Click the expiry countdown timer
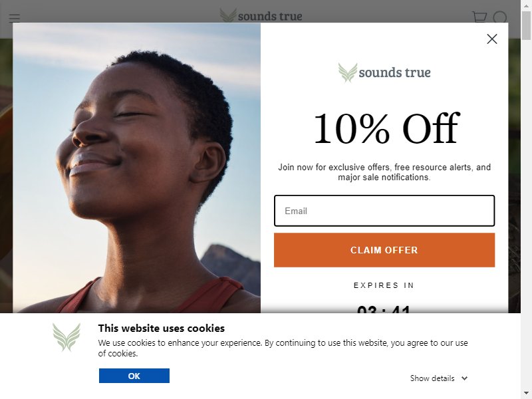The image size is (532, 399). pos(384,309)
